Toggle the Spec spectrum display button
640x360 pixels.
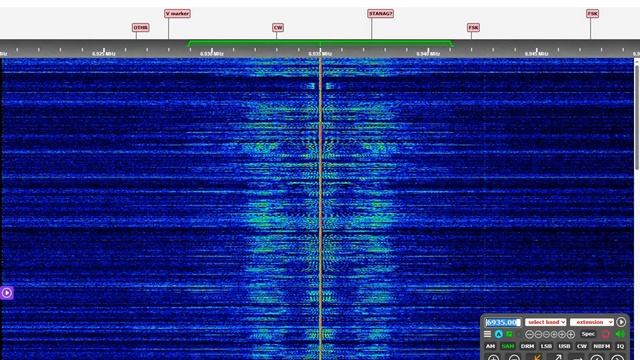(588, 334)
